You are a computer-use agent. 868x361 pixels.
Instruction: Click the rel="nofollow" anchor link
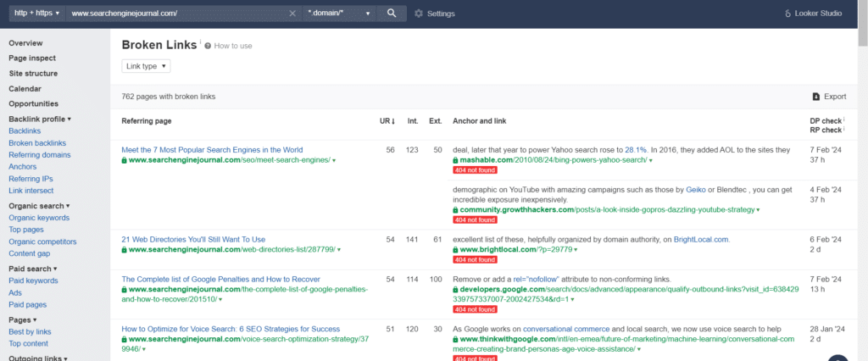click(537, 280)
